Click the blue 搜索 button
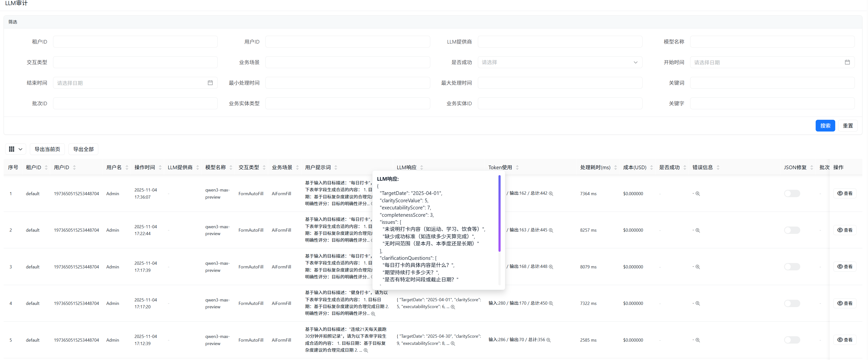The width and height of the screenshot is (868, 360). (825, 126)
